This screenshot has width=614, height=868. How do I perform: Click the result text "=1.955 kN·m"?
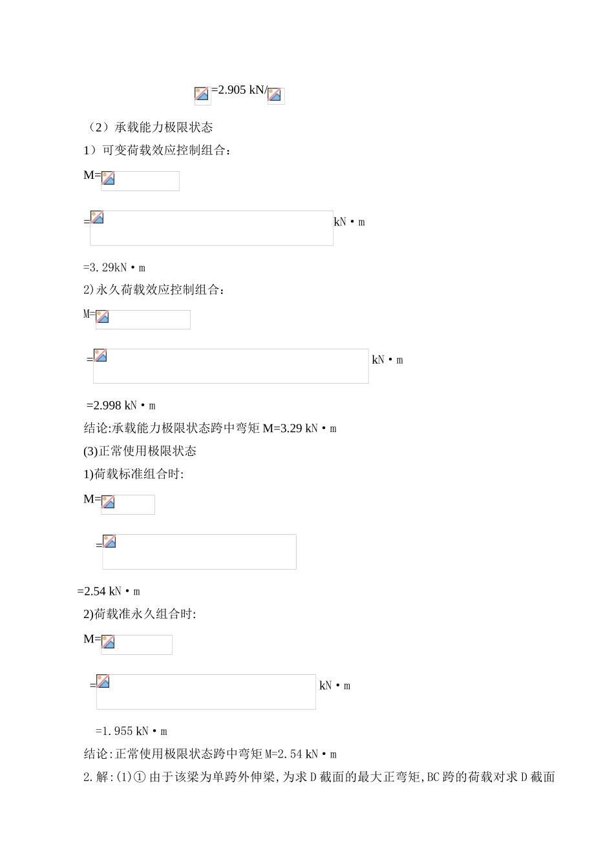(x=131, y=731)
